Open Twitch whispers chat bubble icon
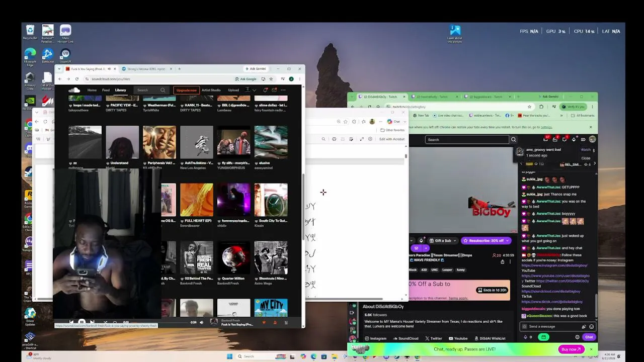 tap(565, 139)
